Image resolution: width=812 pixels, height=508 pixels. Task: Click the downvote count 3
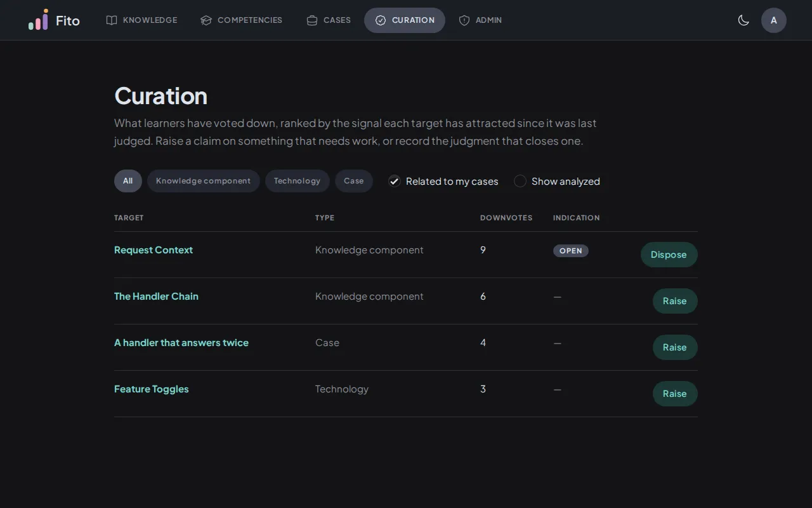[x=483, y=389]
